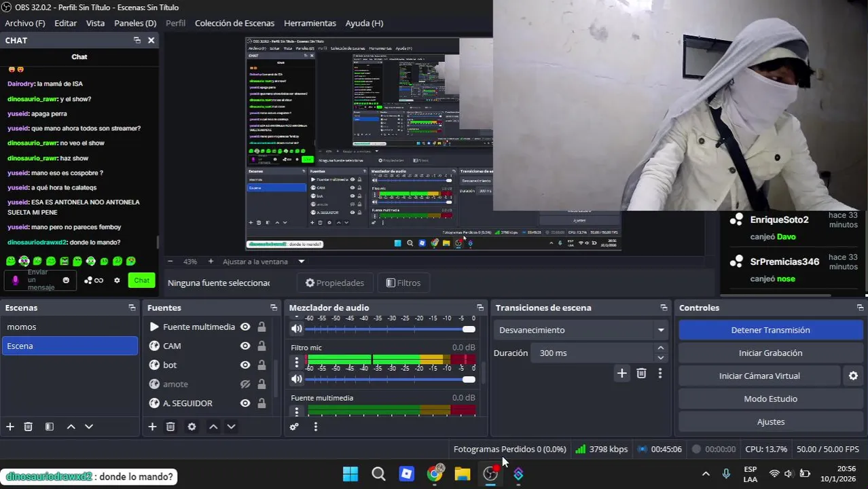Adjust the topmost mixer volume slider
Screen dimensions: 868x489
pyautogui.click(x=391, y=329)
